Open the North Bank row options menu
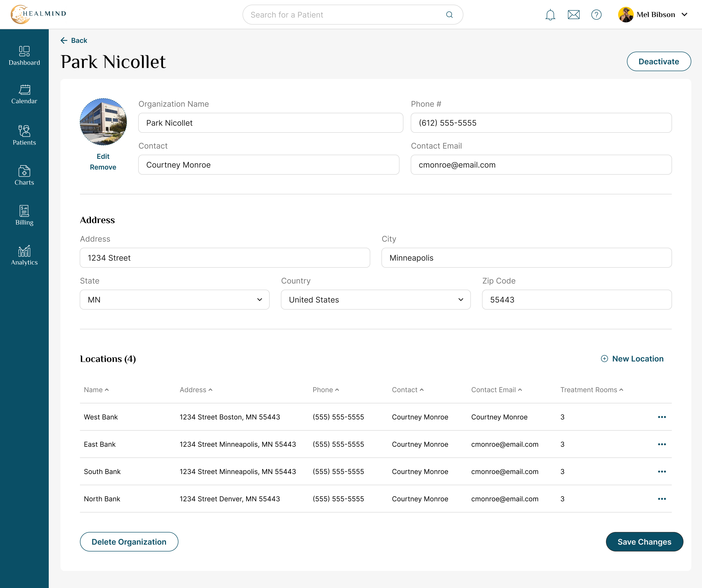The width and height of the screenshot is (702, 588). pos(662,499)
